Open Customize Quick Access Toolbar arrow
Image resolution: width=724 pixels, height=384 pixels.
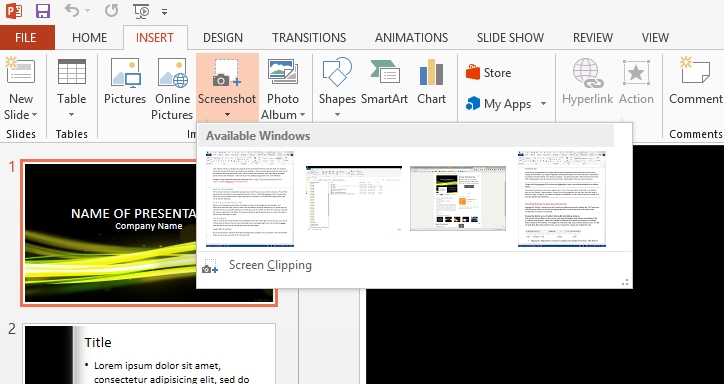click(x=164, y=12)
